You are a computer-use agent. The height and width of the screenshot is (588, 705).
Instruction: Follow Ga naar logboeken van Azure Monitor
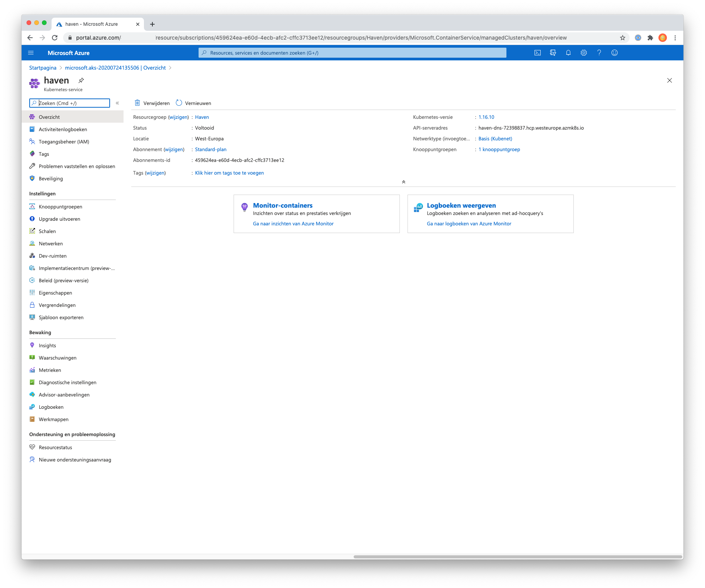(469, 223)
